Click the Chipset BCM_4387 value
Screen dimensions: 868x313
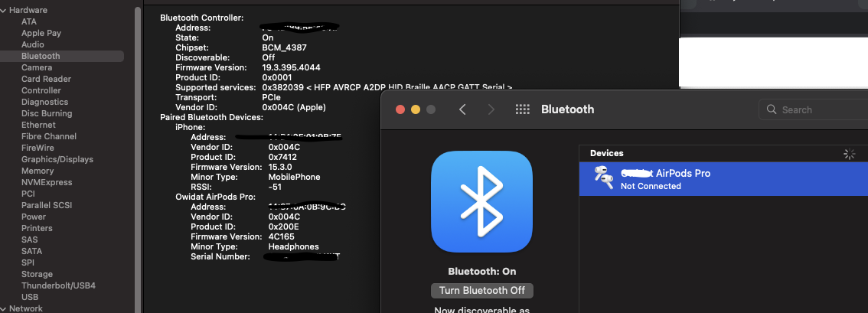point(284,47)
